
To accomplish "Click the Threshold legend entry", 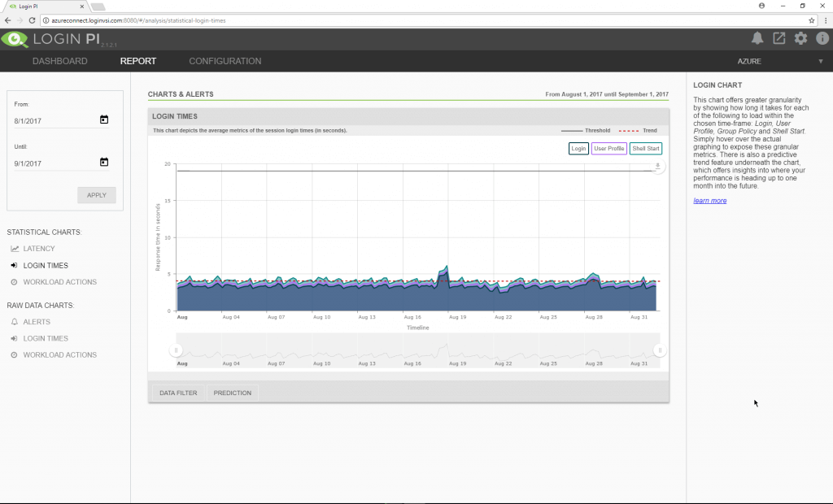I will coord(586,130).
